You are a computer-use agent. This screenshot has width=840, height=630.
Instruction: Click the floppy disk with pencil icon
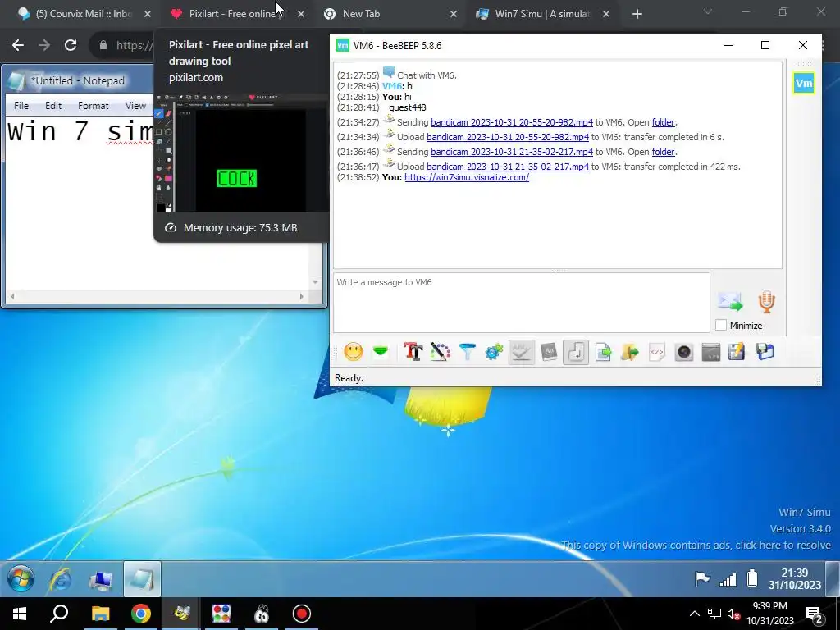pos(737,352)
